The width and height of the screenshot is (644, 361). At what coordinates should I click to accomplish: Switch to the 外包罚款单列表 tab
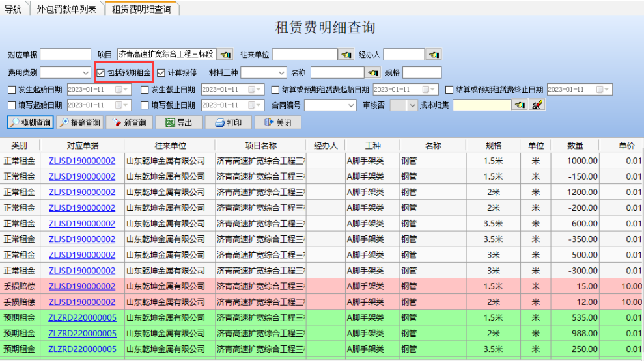pos(67,8)
